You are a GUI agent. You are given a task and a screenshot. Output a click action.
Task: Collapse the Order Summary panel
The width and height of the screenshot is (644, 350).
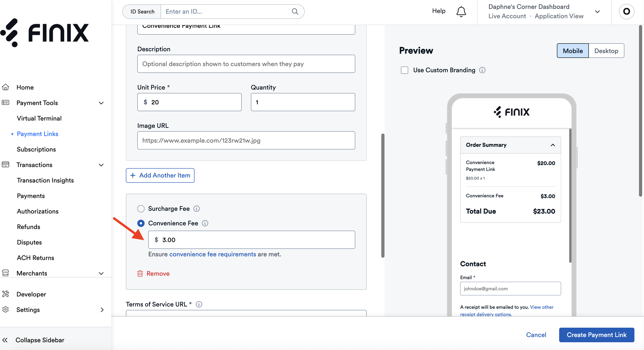[553, 145]
